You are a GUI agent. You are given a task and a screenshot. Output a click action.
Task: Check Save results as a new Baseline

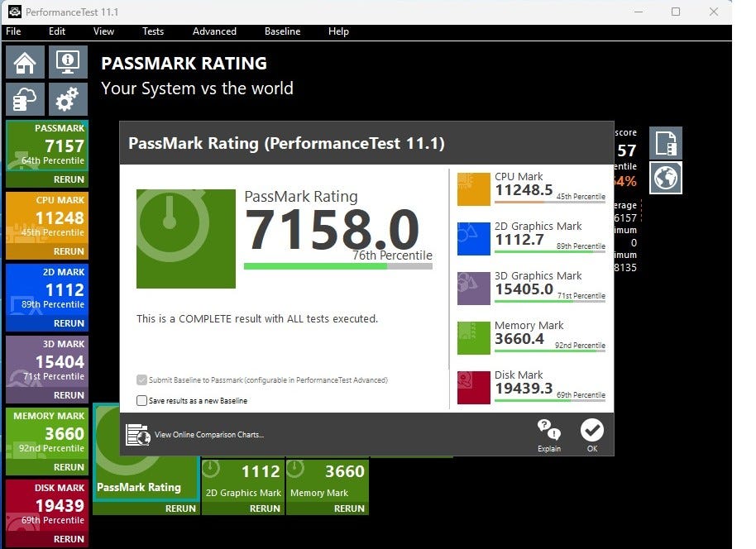(x=141, y=400)
